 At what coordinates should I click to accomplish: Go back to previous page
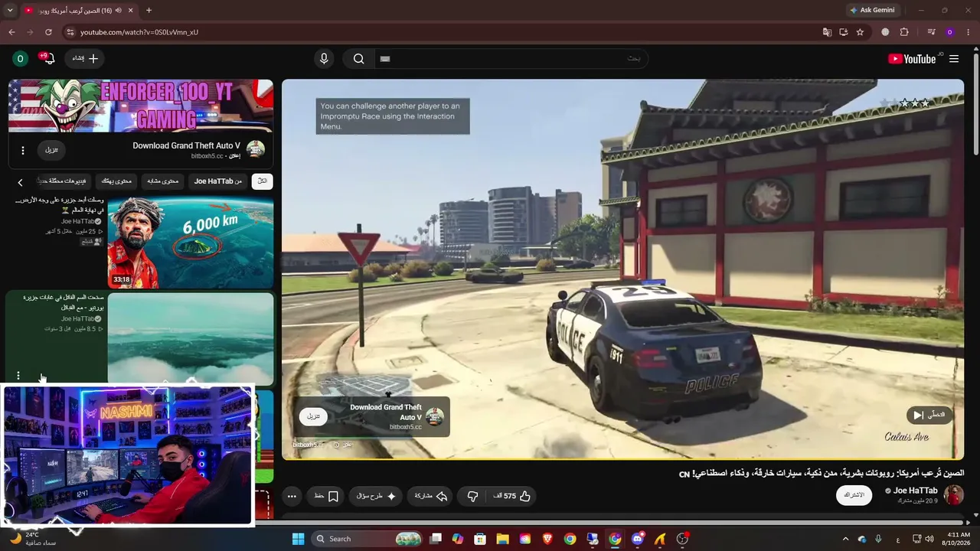(x=11, y=32)
